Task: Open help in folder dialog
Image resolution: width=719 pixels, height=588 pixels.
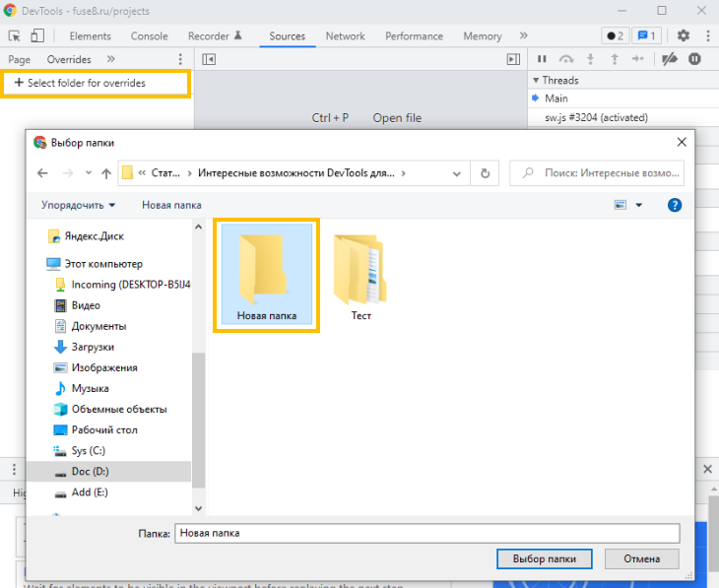Action: point(675,205)
